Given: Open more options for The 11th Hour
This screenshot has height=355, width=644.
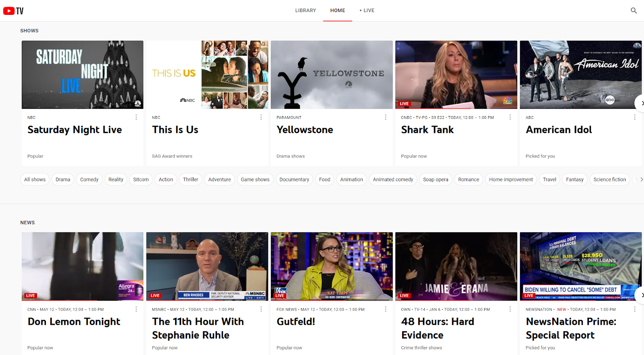Looking at the screenshot, I should [x=261, y=309].
